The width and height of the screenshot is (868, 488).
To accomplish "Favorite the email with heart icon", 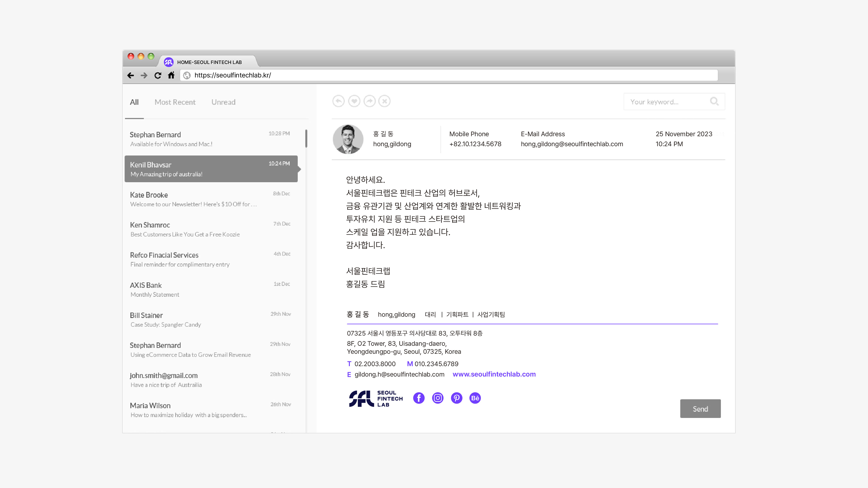I will point(354,101).
